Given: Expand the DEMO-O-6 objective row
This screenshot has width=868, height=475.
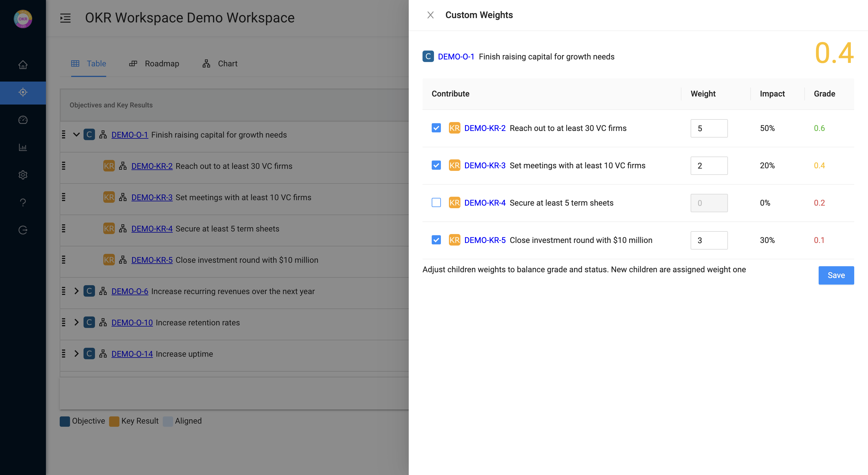Looking at the screenshot, I should tap(76, 291).
